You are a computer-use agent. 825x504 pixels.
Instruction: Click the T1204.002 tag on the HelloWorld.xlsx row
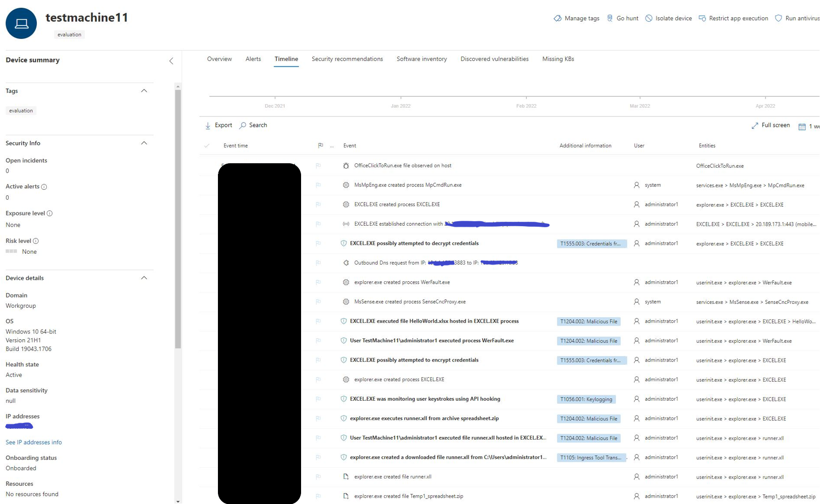[x=589, y=322]
